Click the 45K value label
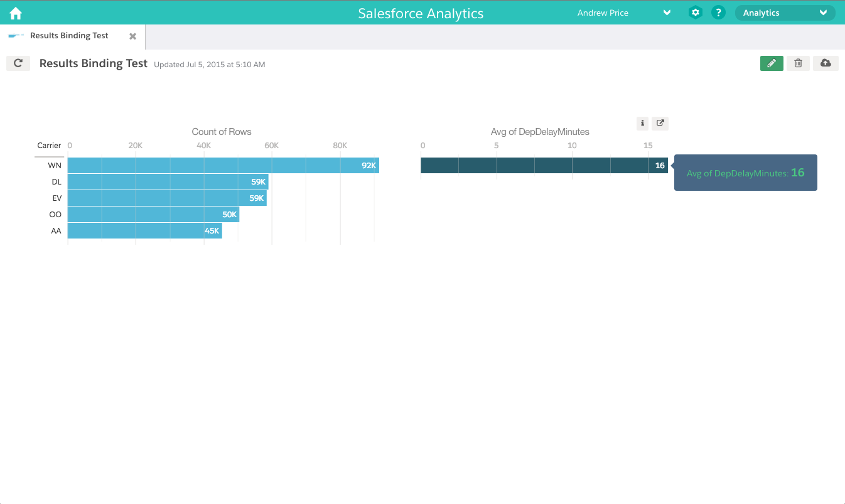The width and height of the screenshot is (845, 504). (x=212, y=231)
